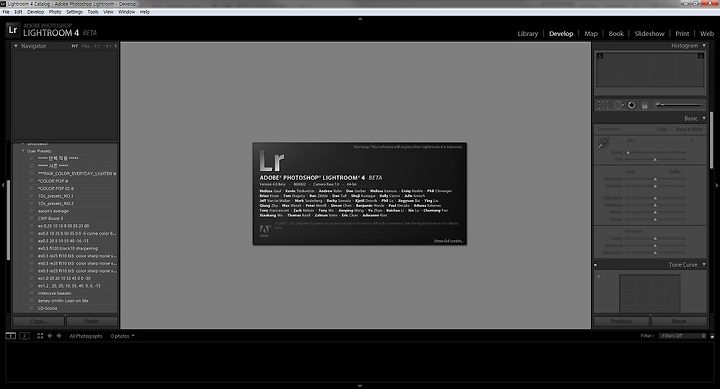720x389 pixels.
Task: Open the Settings menu
Action: point(74,12)
